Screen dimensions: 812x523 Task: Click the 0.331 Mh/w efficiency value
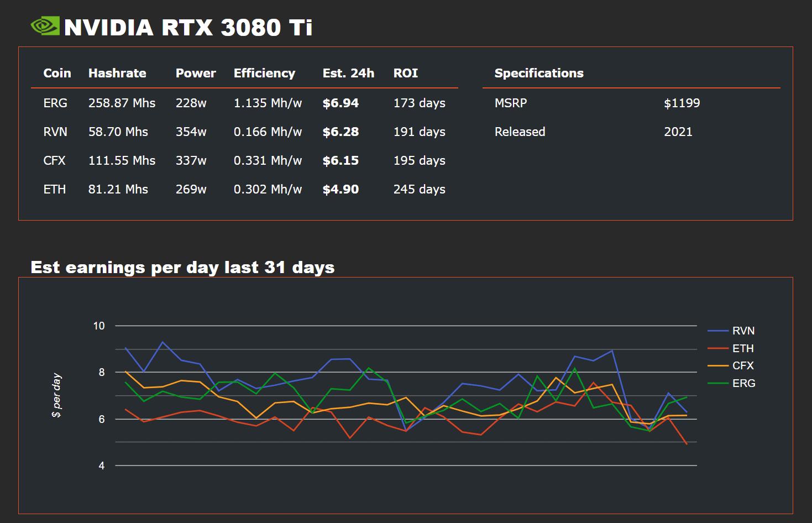268,160
